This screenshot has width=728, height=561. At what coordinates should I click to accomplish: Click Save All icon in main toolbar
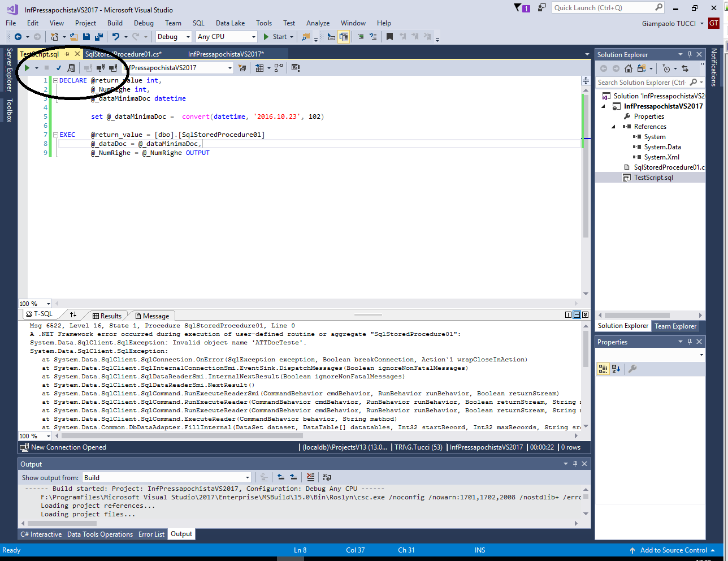(x=99, y=37)
